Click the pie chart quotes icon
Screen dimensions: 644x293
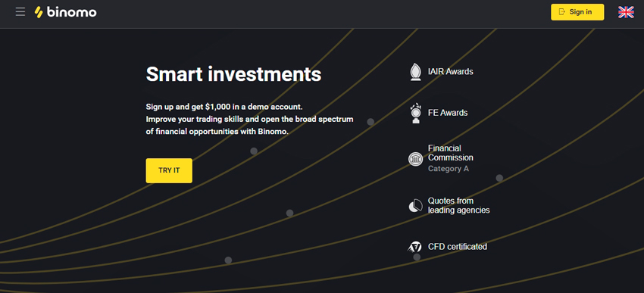pos(416,206)
